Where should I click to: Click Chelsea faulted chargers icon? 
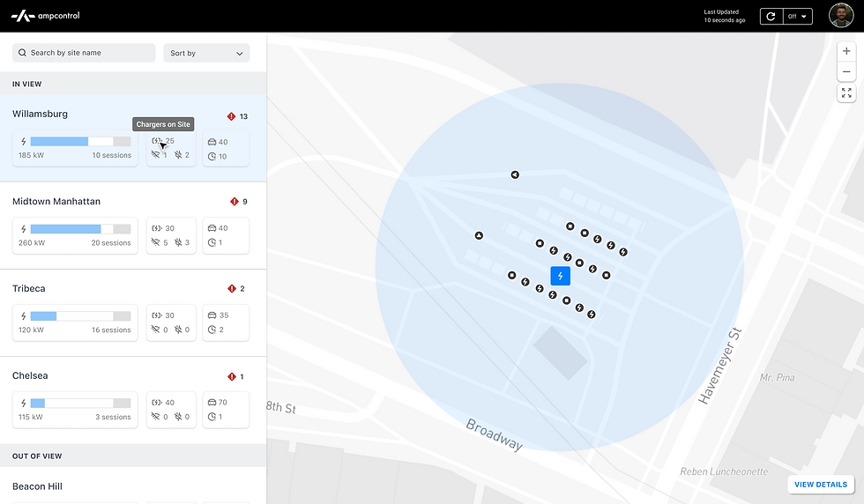178,417
